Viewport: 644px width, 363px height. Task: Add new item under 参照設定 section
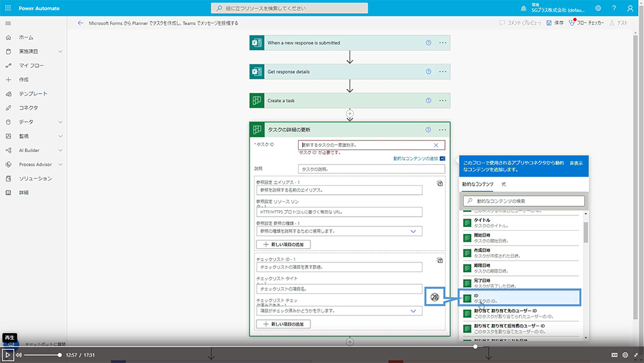pyautogui.click(x=283, y=244)
